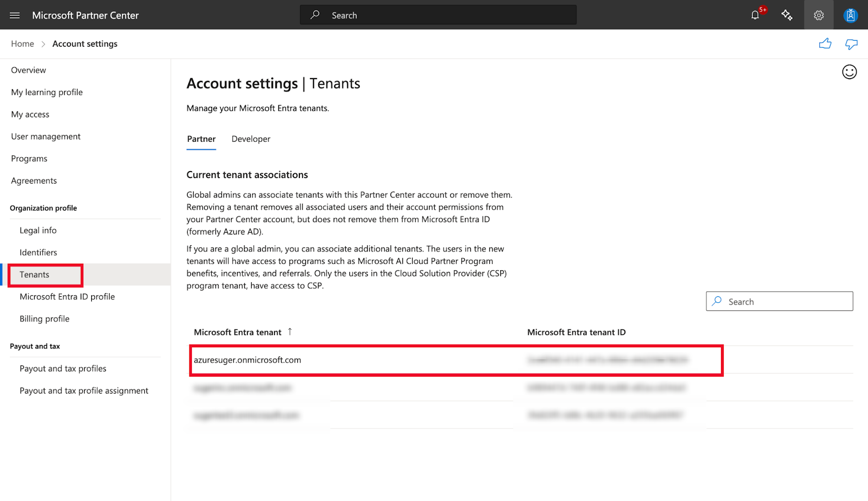Image resolution: width=868 pixels, height=501 pixels.
Task: Click the thumbs up feedback icon
Action: (825, 44)
